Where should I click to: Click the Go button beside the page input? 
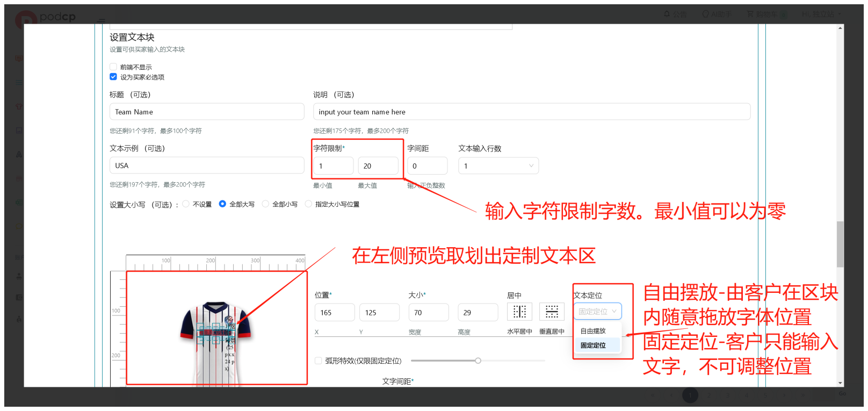[x=842, y=394]
